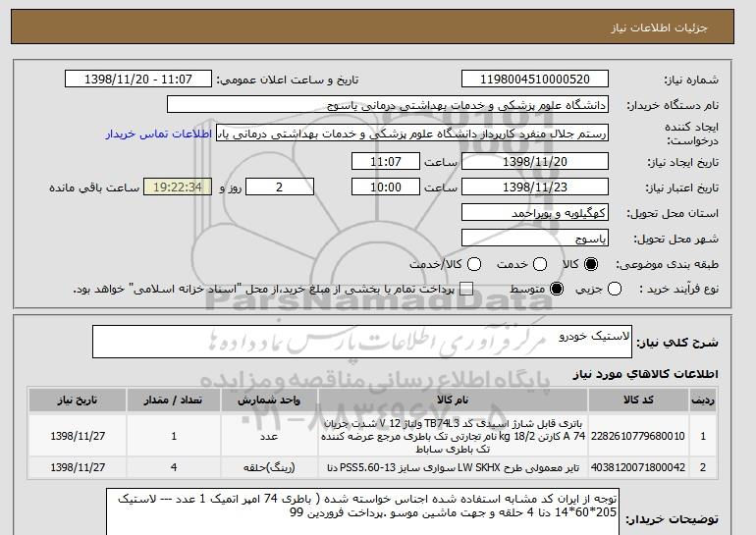Click the creation time 11:07 field
The width and height of the screenshot is (756, 535).
[x=386, y=161]
